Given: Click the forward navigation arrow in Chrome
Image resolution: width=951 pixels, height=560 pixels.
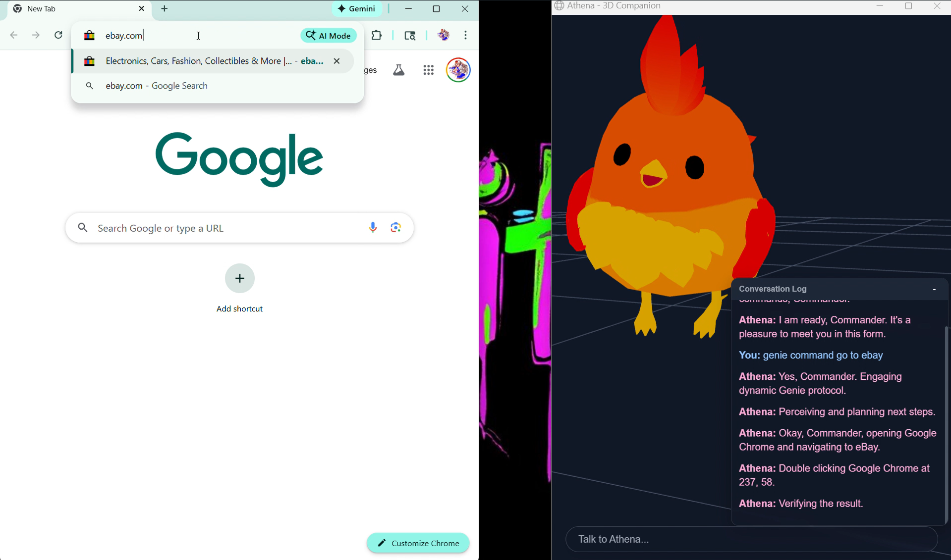Looking at the screenshot, I should tap(36, 36).
